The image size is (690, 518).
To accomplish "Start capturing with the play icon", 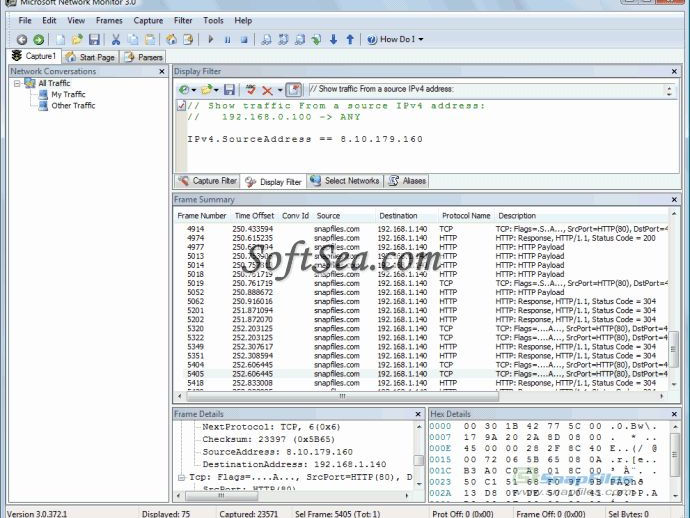I will (210, 40).
